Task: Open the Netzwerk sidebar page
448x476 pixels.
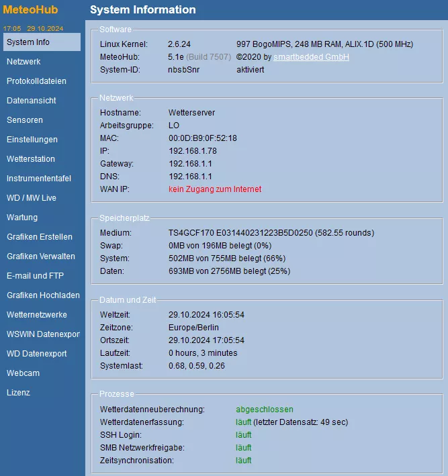Action: coord(24,62)
